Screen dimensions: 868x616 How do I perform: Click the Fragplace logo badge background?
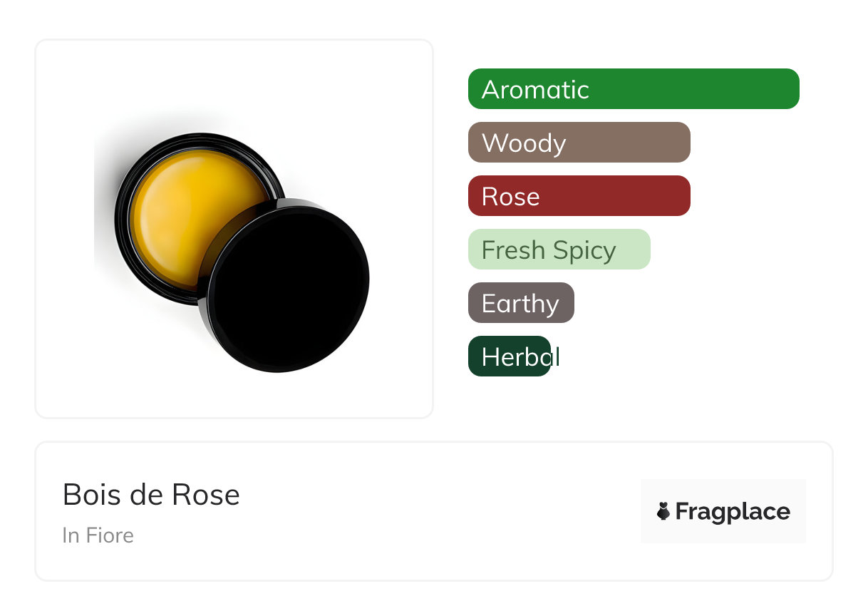tap(723, 492)
